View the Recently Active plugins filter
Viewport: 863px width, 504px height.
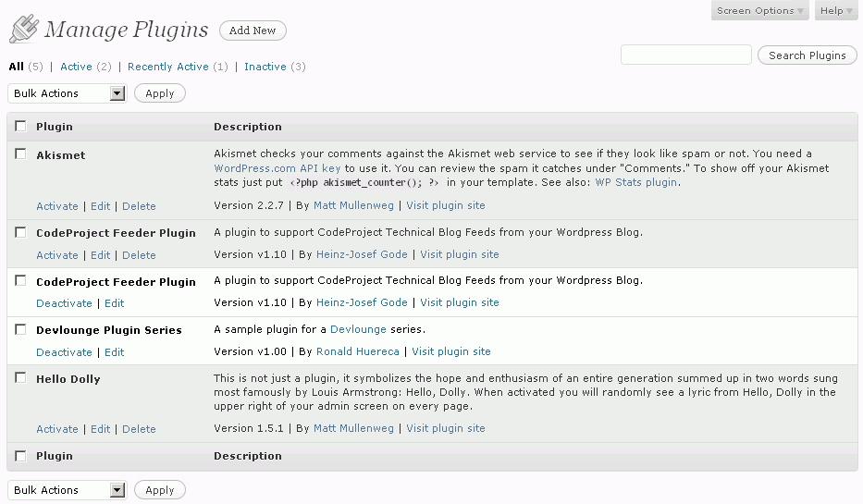point(167,67)
